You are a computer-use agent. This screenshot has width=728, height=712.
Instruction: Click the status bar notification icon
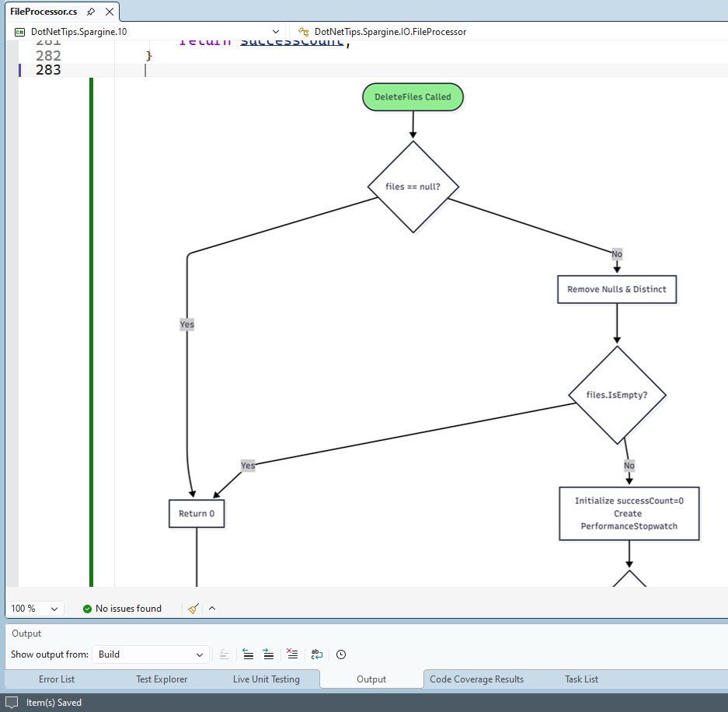click(12, 703)
